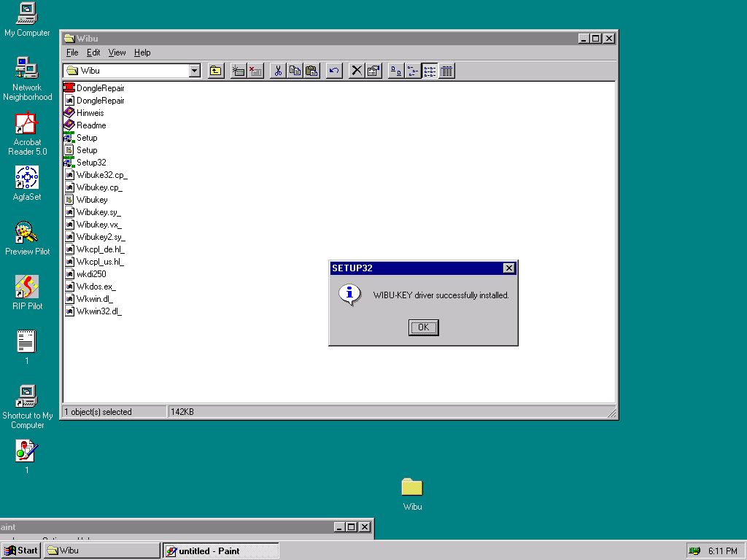747x560 pixels.
Task: Select the RIP Pilot desktop shortcut
Action: [x=27, y=293]
